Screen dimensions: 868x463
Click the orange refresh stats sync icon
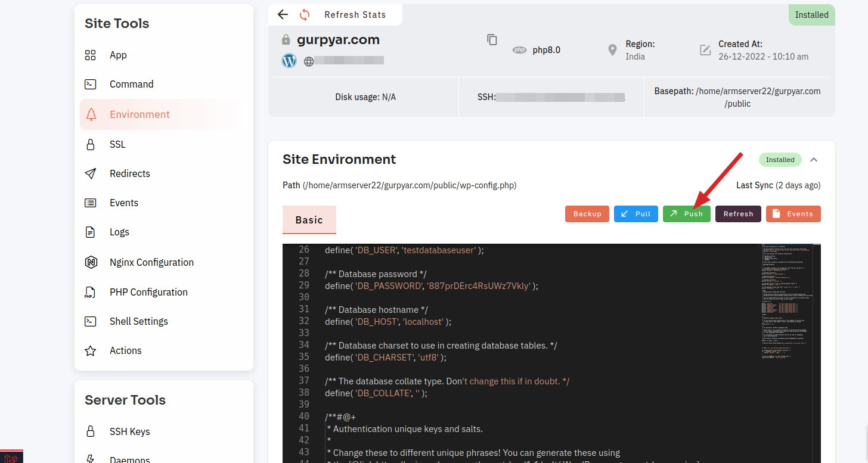pos(305,15)
